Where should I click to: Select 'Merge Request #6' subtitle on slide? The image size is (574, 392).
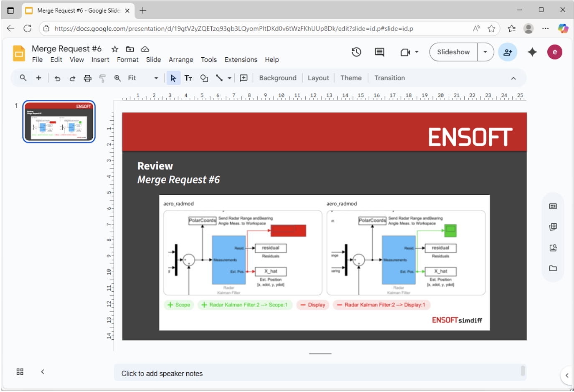coord(178,180)
